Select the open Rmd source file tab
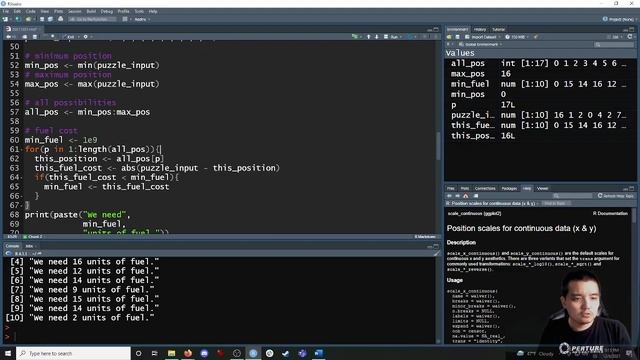Screen dimensions: 640x360 [x=23, y=29]
